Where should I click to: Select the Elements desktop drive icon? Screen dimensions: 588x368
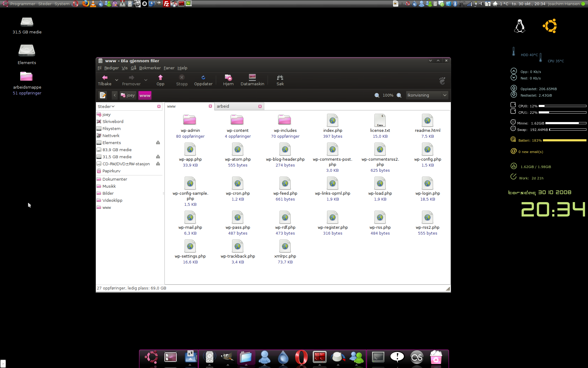coord(27,50)
